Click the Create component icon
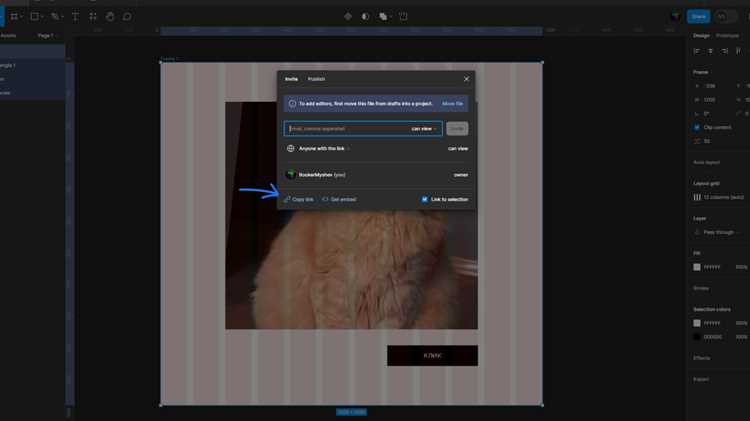The width and height of the screenshot is (750, 421). pos(348,17)
